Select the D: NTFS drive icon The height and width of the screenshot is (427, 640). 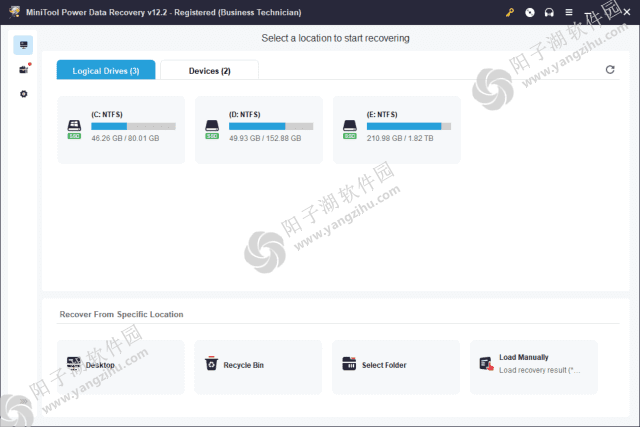(x=212, y=129)
